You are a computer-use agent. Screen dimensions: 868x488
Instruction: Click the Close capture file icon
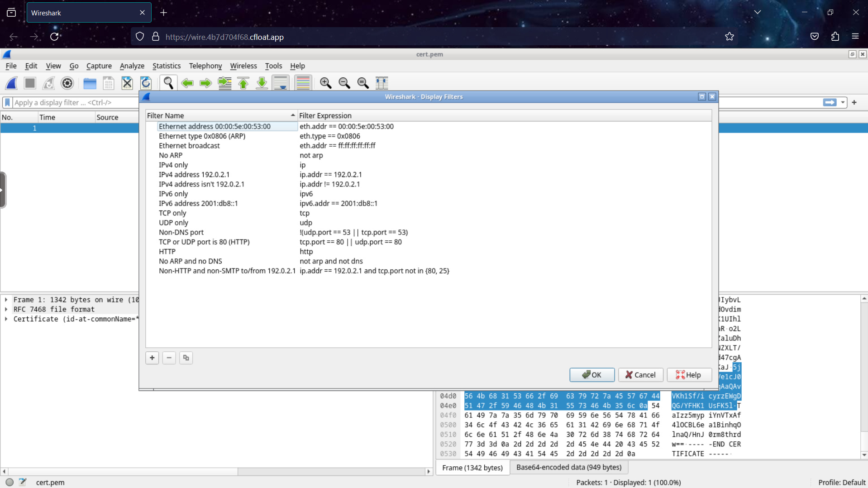pos(127,83)
